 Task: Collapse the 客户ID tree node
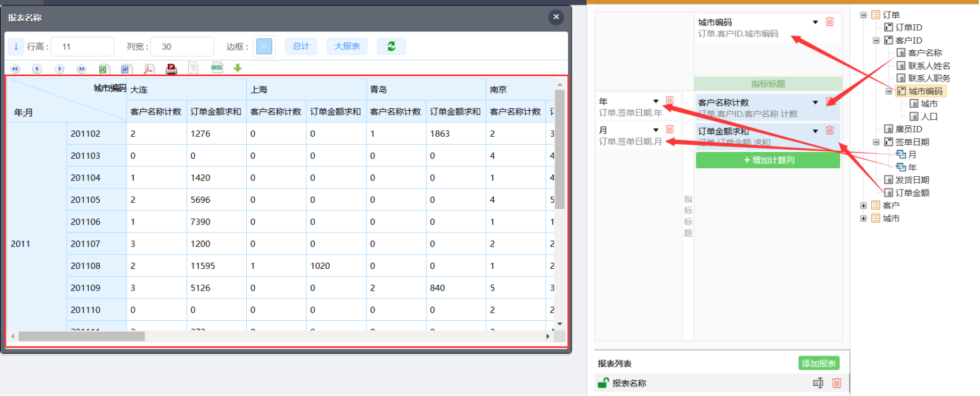(x=876, y=41)
